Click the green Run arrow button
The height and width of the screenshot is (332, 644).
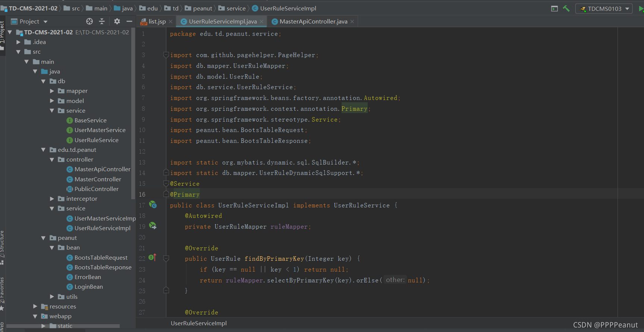641,9
